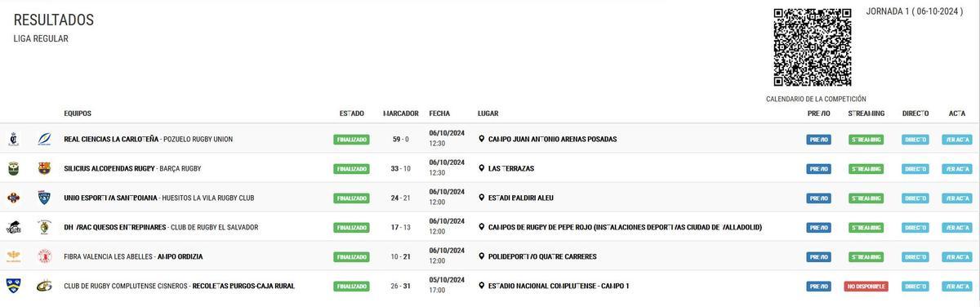Click the 'Las Terrazas' venue name

click(511, 168)
